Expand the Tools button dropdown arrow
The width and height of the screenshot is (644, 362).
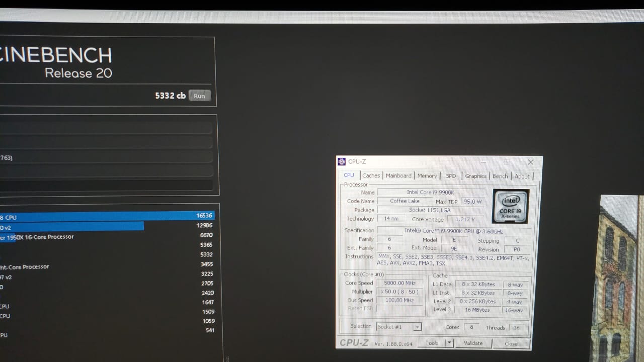click(x=449, y=343)
